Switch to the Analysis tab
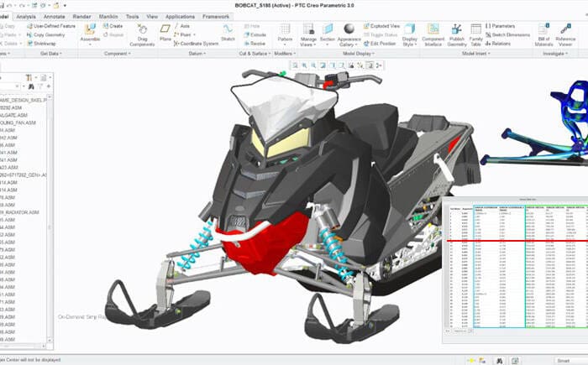Screen dimensions: 588x365 (26, 17)
